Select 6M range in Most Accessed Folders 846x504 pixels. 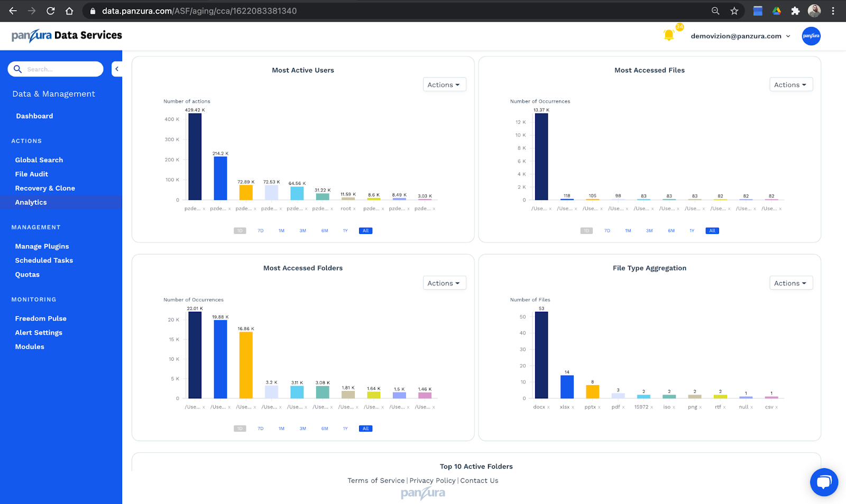pyautogui.click(x=325, y=428)
